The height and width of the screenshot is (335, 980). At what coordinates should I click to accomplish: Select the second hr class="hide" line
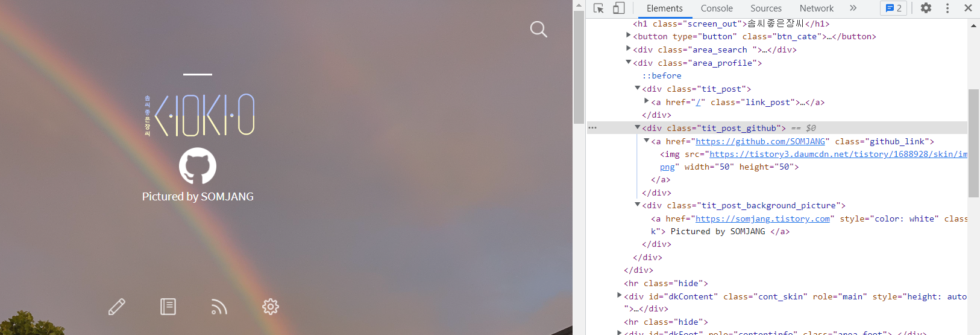click(x=665, y=322)
